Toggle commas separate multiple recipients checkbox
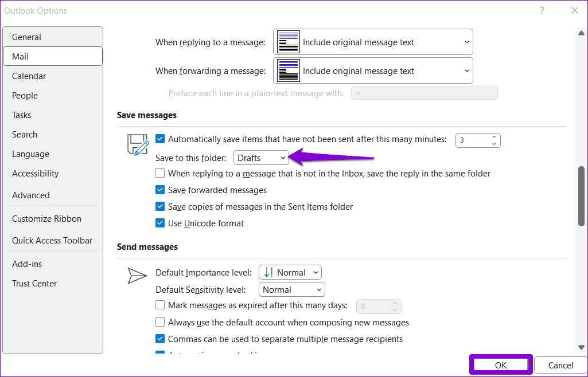 (160, 339)
